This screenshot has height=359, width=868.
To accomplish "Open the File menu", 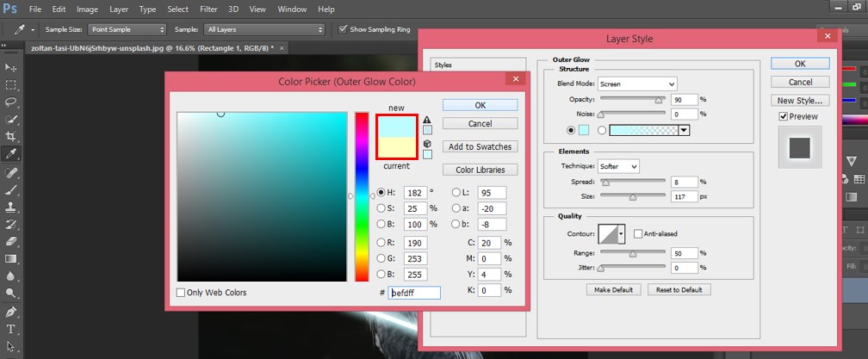I will (34, 9).
